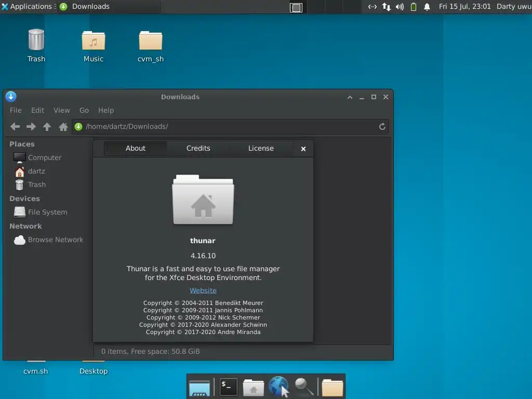Screen dimensions: 532x399
Task: Open the network connection tray icon
Action: click(372, 7)
